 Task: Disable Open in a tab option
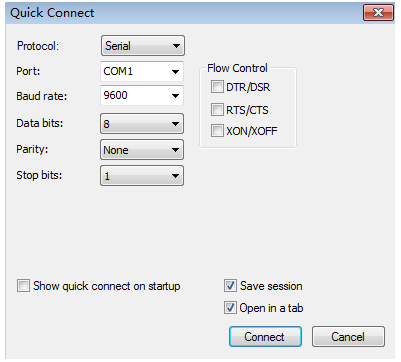tap(230, 308)
